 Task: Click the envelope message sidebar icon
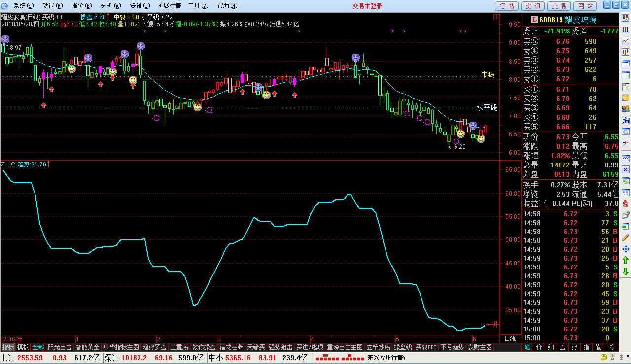626,98
